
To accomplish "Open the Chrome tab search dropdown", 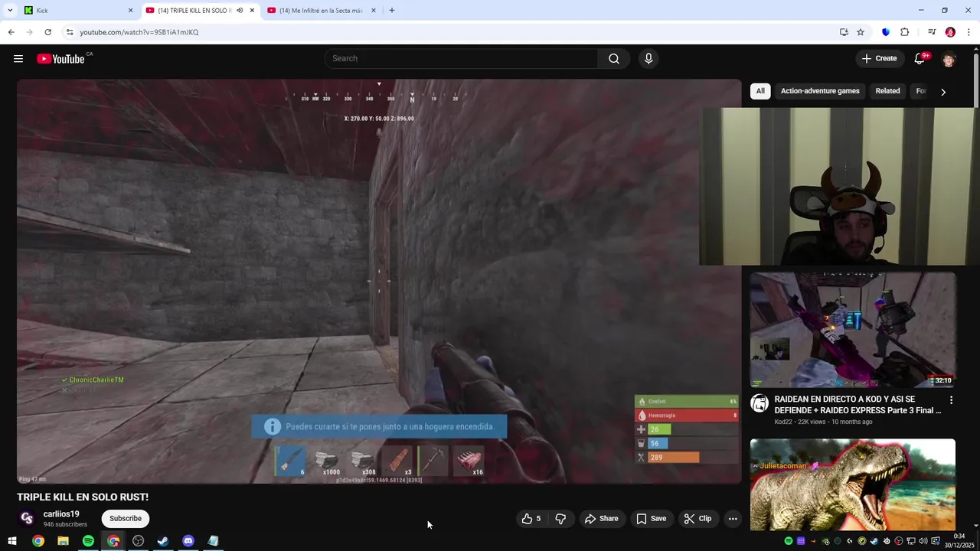I will click(10, 11).
